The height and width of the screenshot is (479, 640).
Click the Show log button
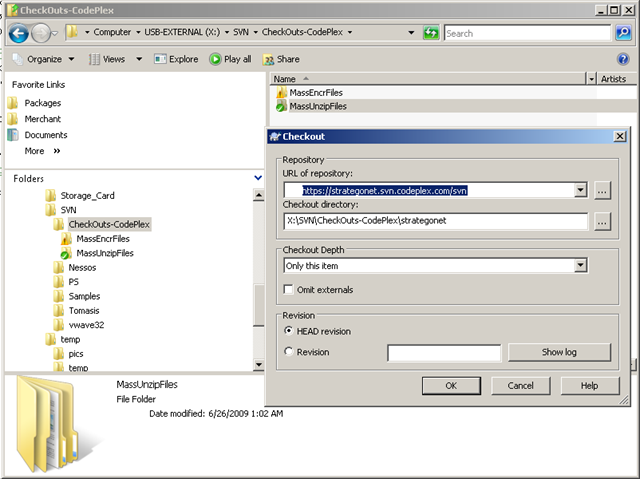click(559, 352)
